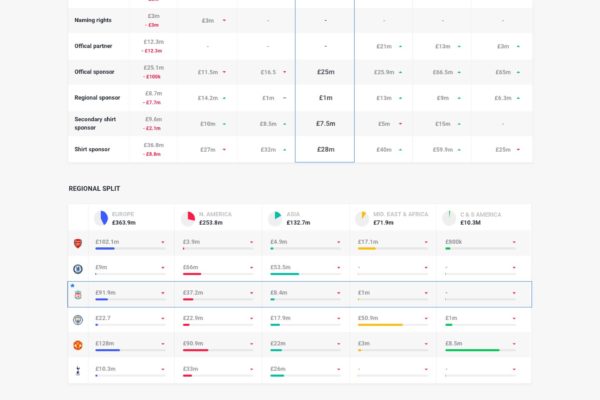Click the green arrow beside £65m
The image size is (600, 400).
[518, 72]
